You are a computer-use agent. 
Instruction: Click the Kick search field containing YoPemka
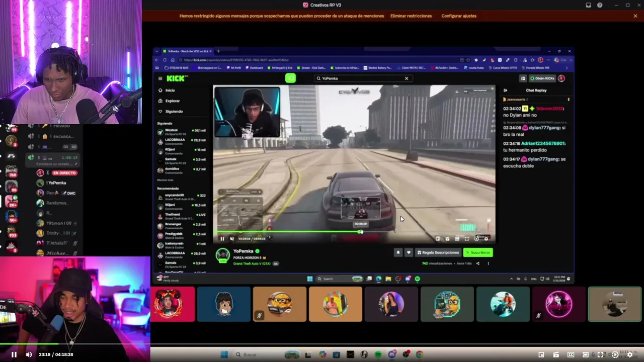coord(362,78)
